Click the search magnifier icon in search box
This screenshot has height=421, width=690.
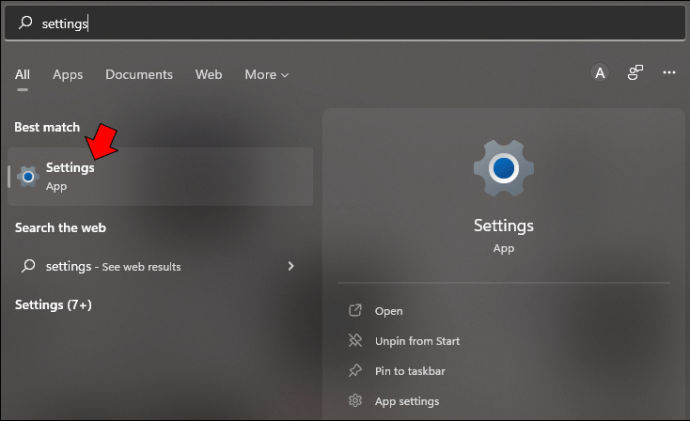click(x=26, y=22)
